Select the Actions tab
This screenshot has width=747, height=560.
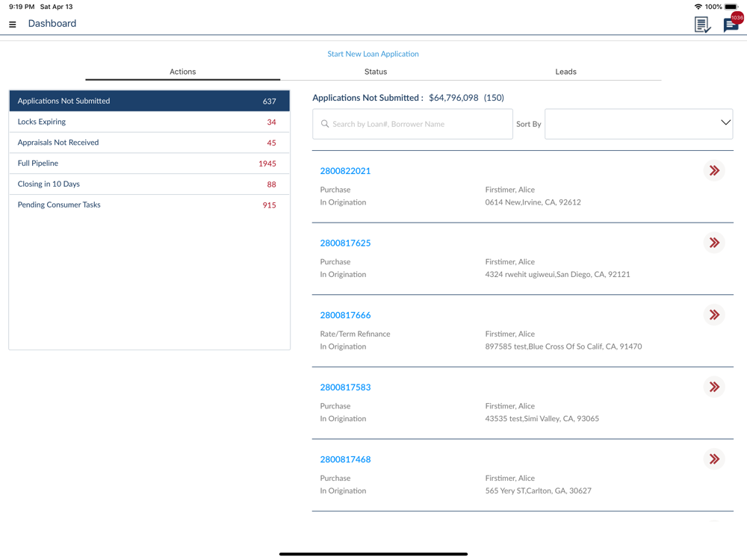(182, 72)
